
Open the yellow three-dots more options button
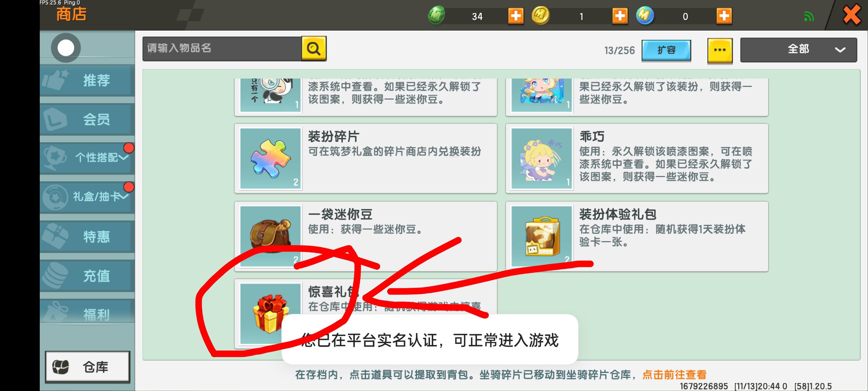point(720,50)
